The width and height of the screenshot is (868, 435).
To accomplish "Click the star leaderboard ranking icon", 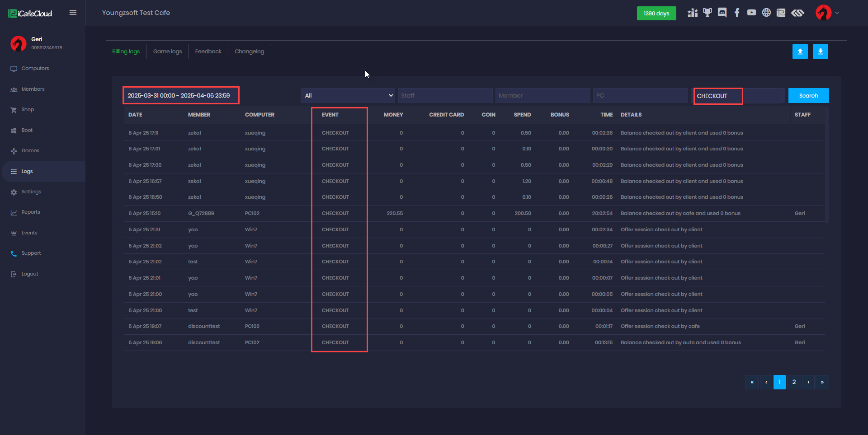I will 693,13.
